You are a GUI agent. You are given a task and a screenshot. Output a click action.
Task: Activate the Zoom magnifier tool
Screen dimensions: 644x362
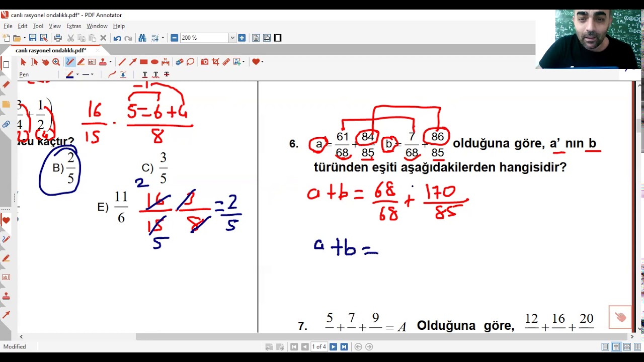(x=56, y=62)
